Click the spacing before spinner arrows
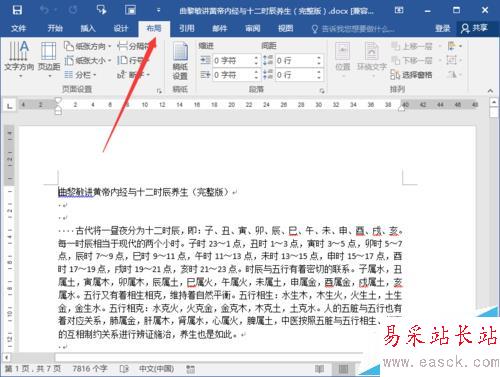 (x=319, y=60)
